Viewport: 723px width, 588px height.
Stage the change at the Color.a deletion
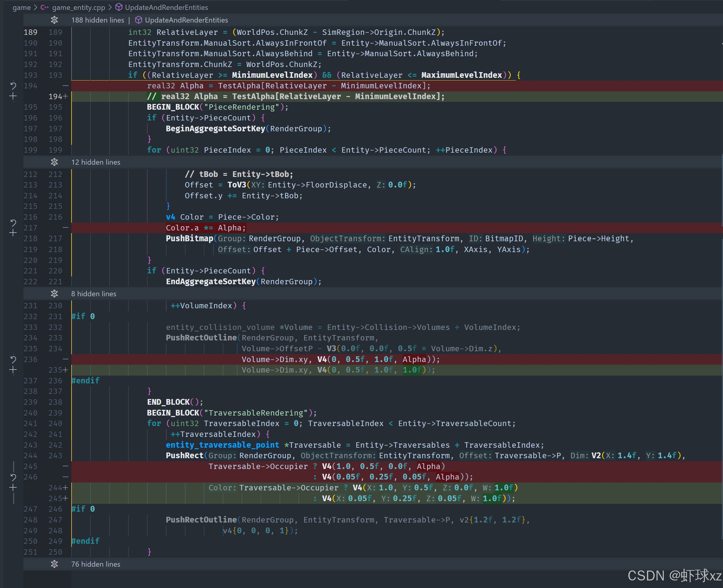pos(13,233)
